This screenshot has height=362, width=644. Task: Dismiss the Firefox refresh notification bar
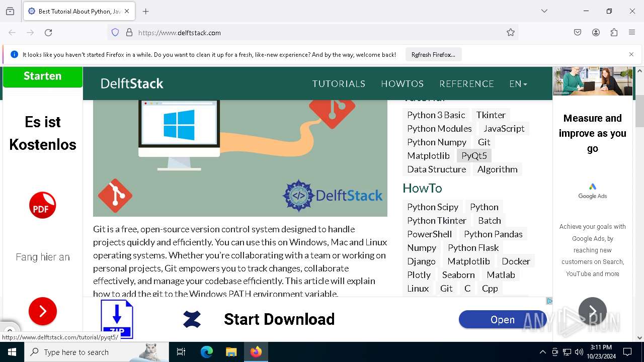click(x=631, y=54)
